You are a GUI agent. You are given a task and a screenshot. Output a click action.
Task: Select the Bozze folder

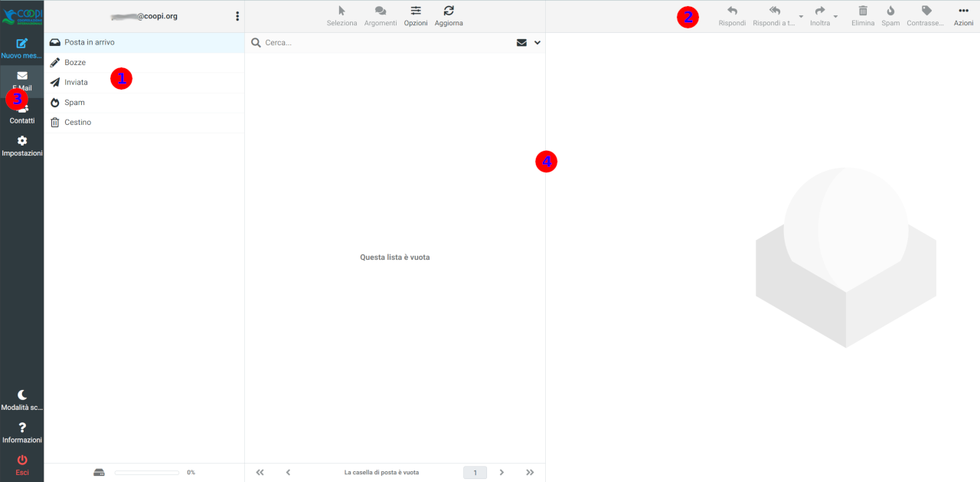click(75, 62)
